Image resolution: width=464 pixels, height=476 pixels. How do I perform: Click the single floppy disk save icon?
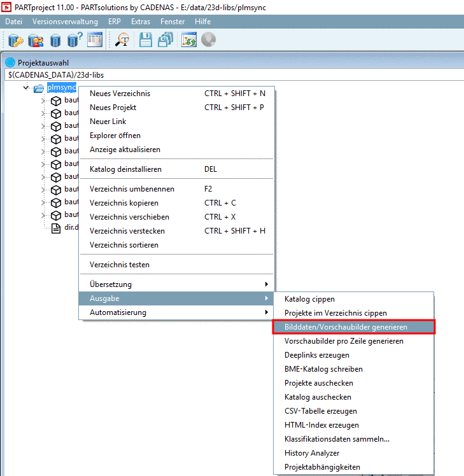click(x=146, y=39)
